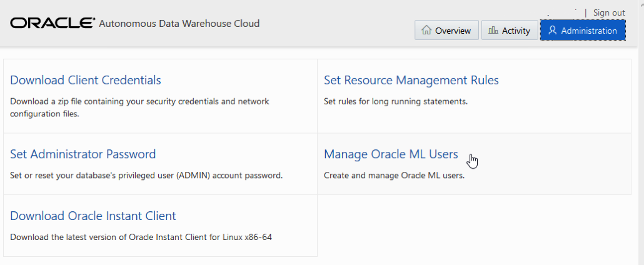This screenshot has width=644, height=265.
Task: Click the Linux x86-64 Instant Client description
Action: coord(141,237)
